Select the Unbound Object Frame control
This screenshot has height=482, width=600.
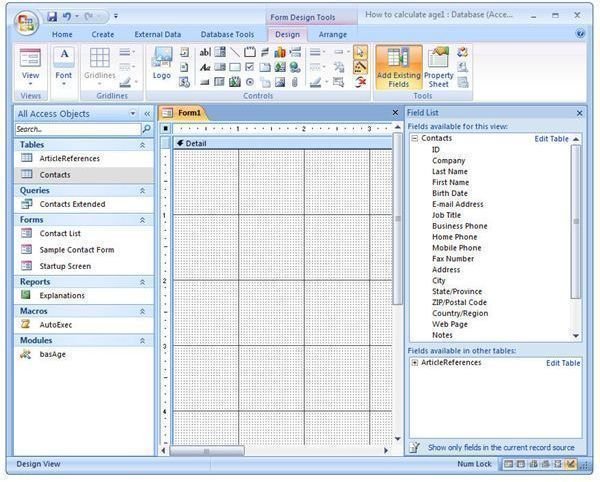coord(280,67)
